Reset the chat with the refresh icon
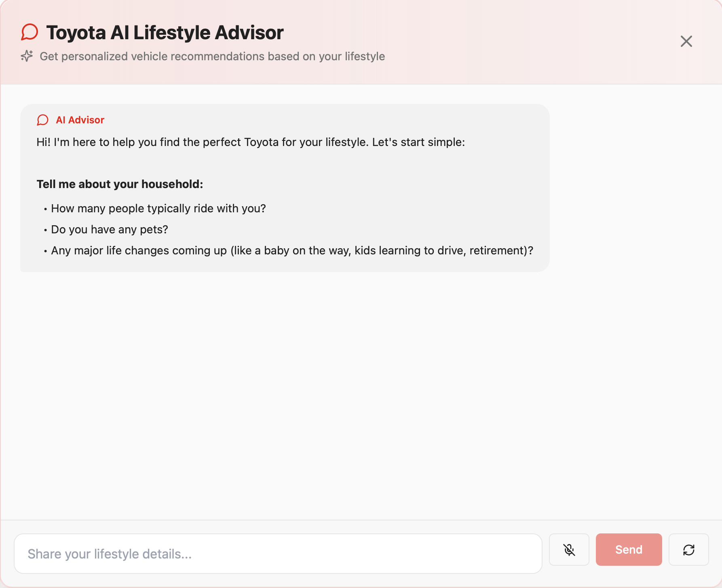722x588 pixels. [x=688, y=550]
